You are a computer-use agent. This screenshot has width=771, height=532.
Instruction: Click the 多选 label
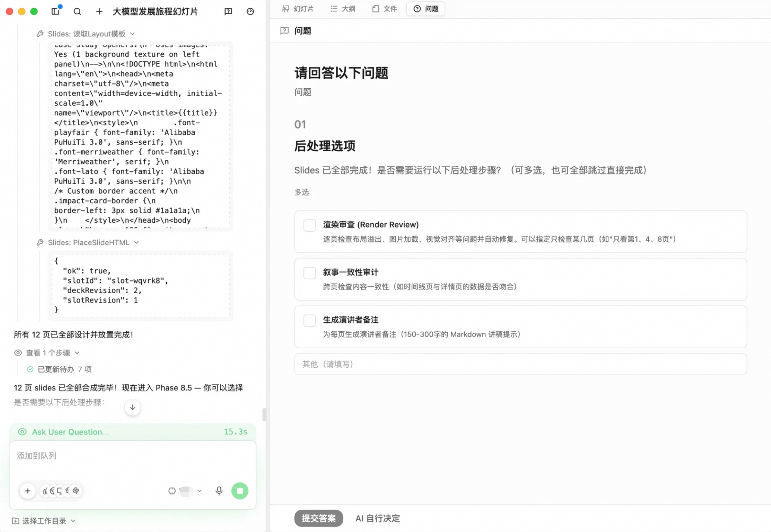point(302,192)
